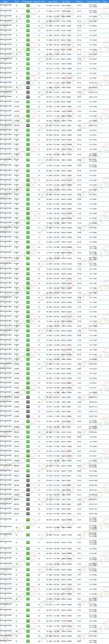Click diesel ON icon in SEDAN OM 617.952 row
Screen dimensions: 109x644
(x=28, y=514)
